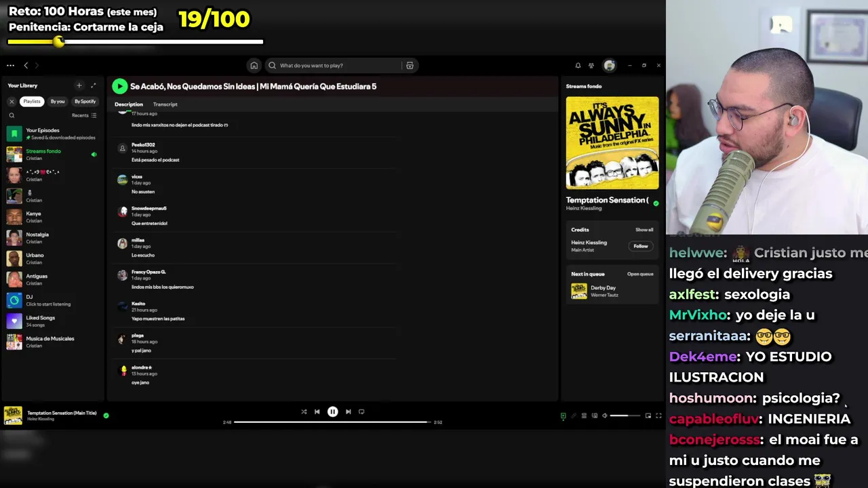Expand Your Library with the arrows icon
The width and height of the screenshot is (868, 488).
[93, 85]
